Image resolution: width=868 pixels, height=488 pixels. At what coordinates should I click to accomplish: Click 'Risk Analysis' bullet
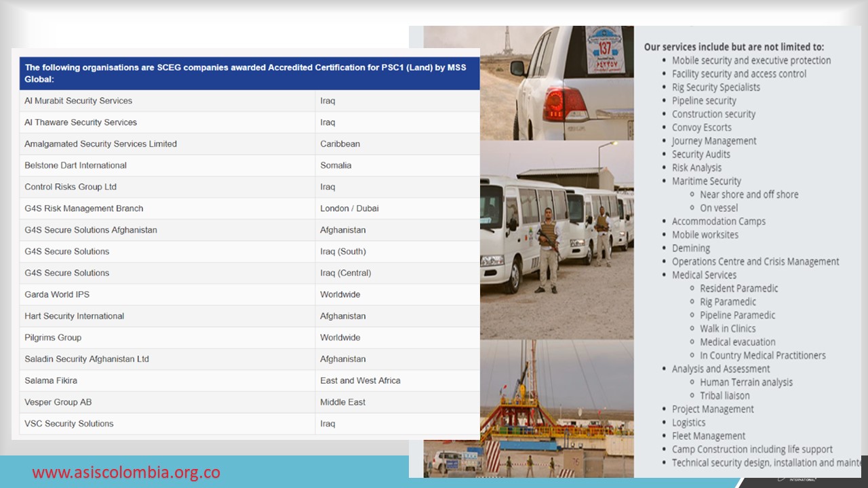pos(697,168)
